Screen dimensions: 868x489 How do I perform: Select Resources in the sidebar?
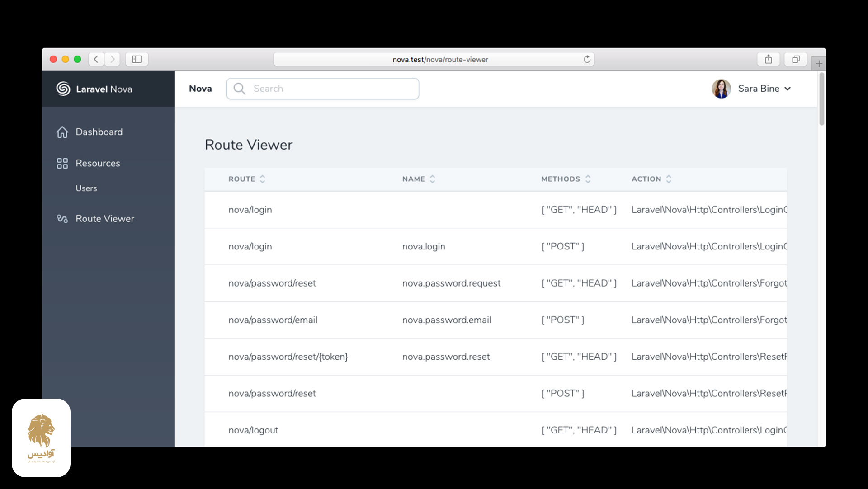point(98,163)
